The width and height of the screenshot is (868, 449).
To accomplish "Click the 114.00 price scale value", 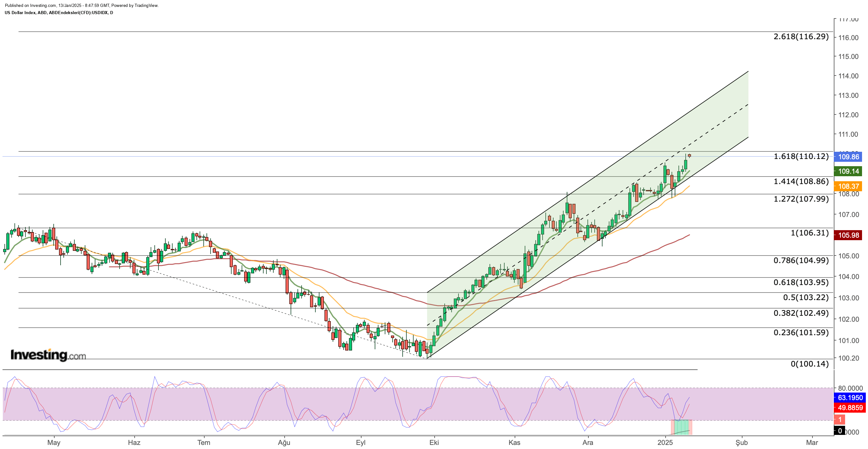I will (x=849, y=76).
